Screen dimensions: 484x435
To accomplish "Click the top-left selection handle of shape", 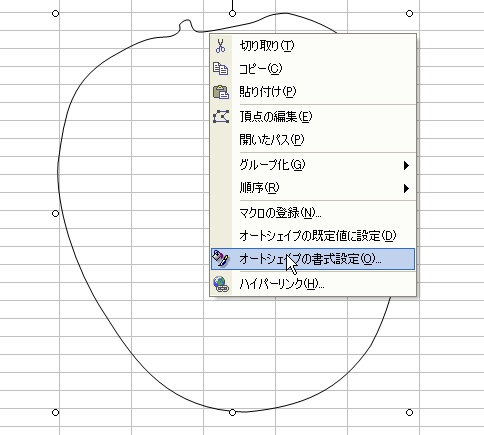I will (x=56, y=13).
